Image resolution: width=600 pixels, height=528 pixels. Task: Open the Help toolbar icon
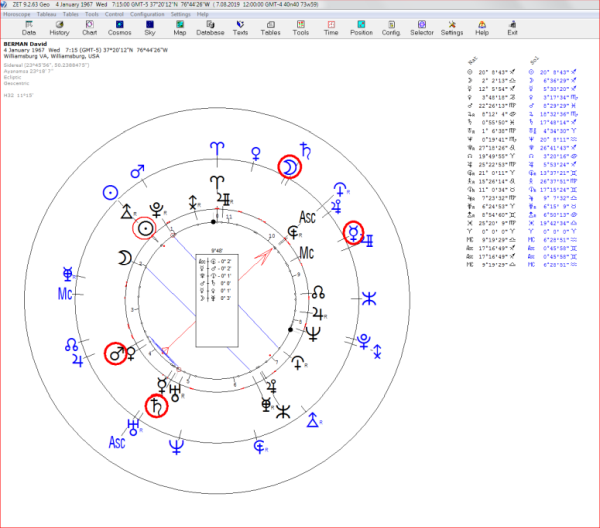(482, 28)
